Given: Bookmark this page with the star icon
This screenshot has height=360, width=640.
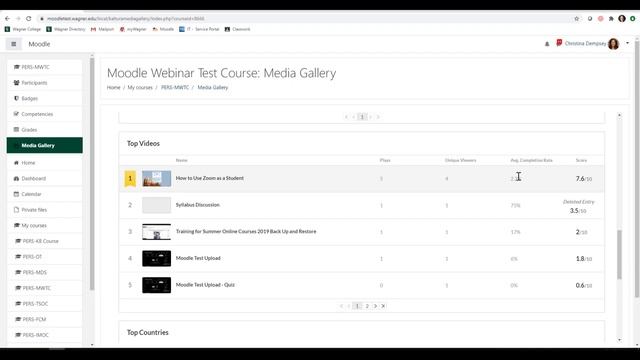Looking at the screenshot, I should (576, 19).
